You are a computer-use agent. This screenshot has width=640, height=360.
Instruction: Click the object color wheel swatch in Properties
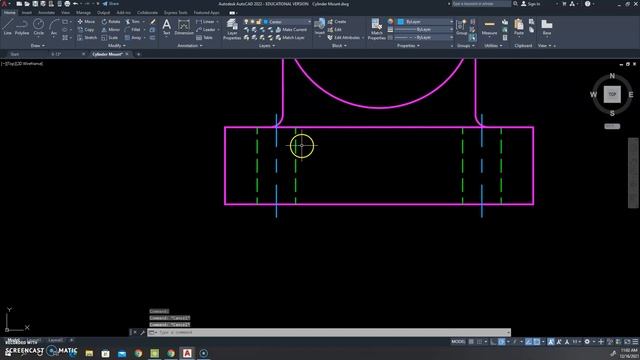(390, 21)
